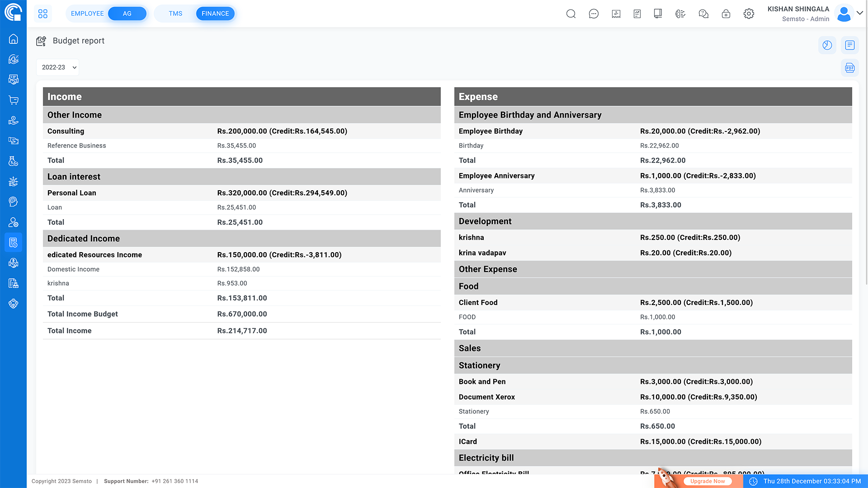
Task: Open the help question chat icon
Action: click(703, 14)
